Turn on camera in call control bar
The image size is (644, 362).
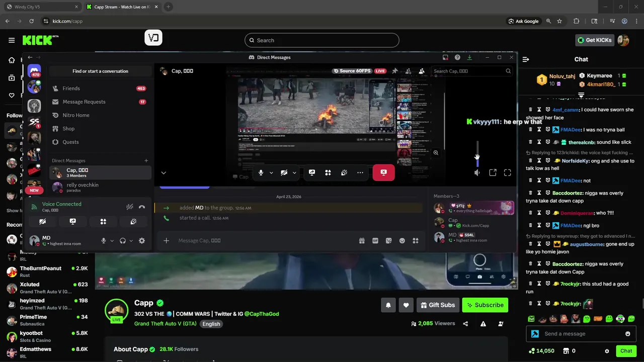pyautogui.click(x=284, y=172)
